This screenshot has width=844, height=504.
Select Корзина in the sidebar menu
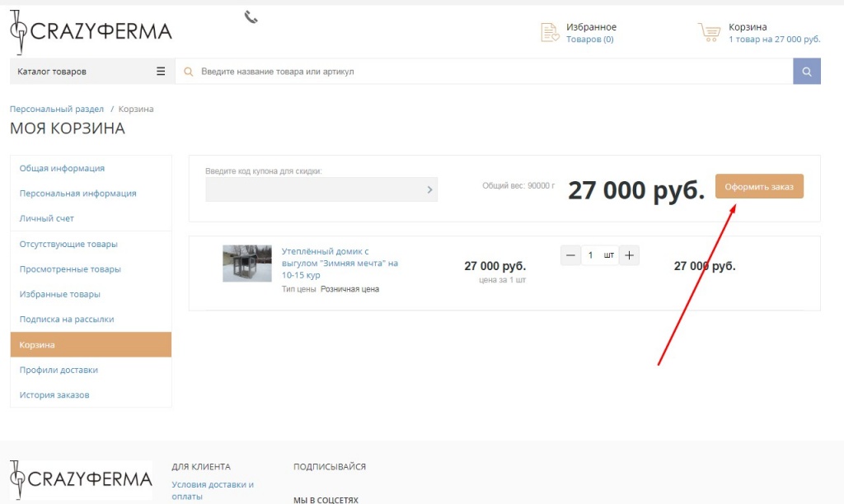pos(37,344)
